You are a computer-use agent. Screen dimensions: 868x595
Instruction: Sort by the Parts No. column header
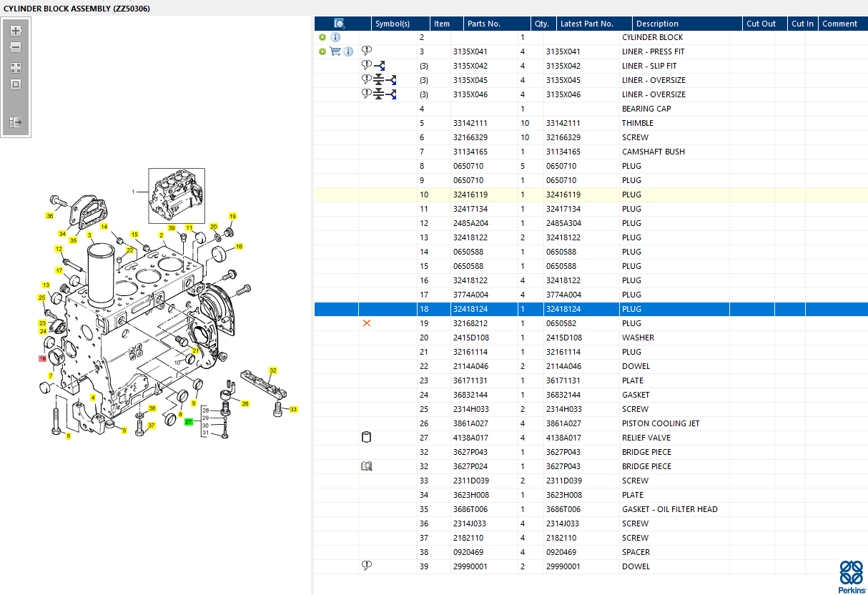pyautogui.click(x=484, y=24)
